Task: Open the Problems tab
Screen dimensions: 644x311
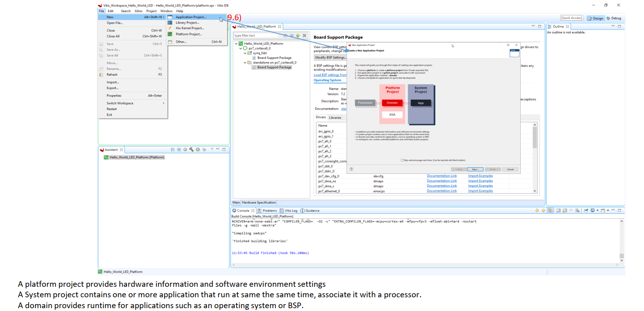Action: [x=267, y=211]
